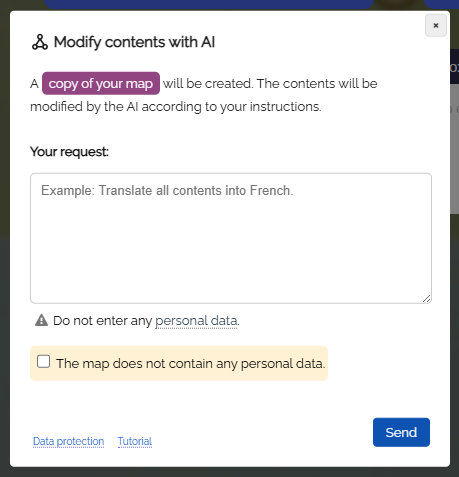459x477 pixels.
Task: Open the Tutorial link
Action: click(x=135, y=441)
